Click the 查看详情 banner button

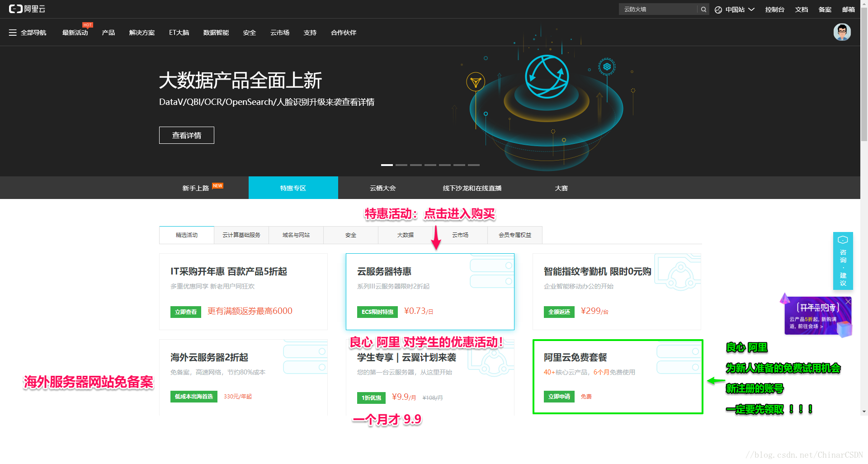pos(187,135)
